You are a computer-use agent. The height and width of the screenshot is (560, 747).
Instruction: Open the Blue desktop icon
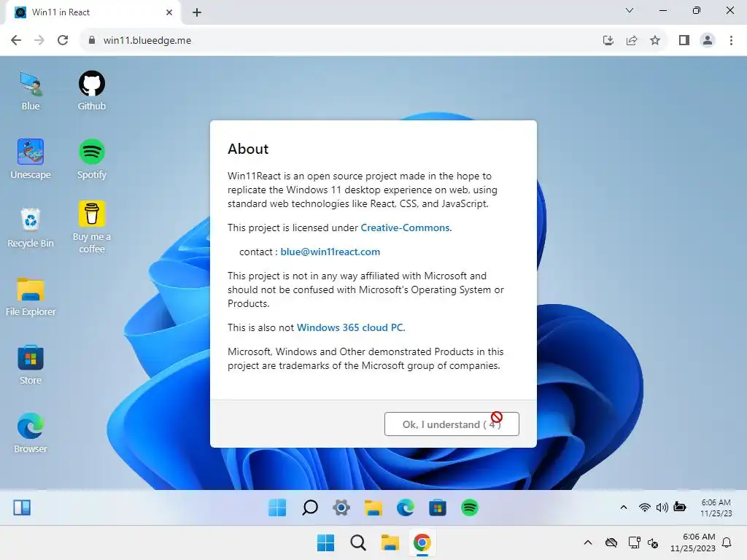(31, 90)
